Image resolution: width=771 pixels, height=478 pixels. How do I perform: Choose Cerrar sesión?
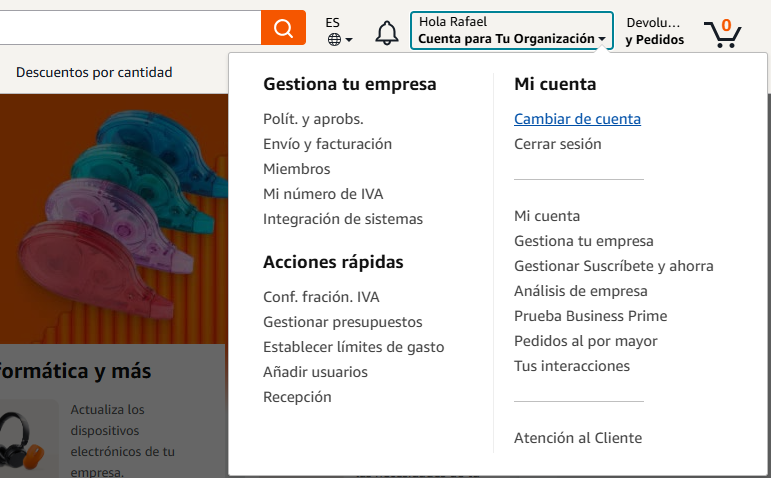click(558, 144)
